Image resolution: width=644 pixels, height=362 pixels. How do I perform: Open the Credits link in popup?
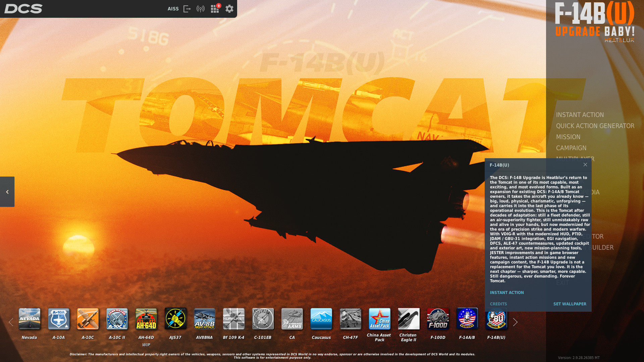pyautogui.click(x=498, y=304)
